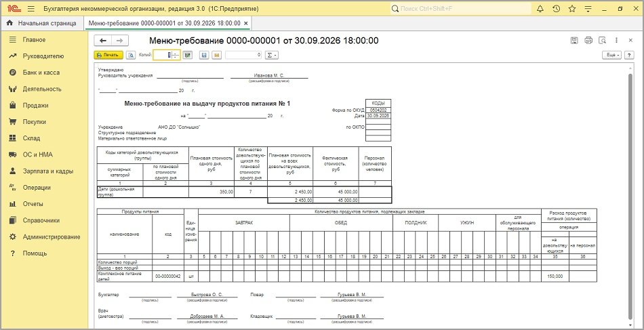Open the Ещё dropdown menu
The width and height of the screenshot is (644, 330).
612,55
